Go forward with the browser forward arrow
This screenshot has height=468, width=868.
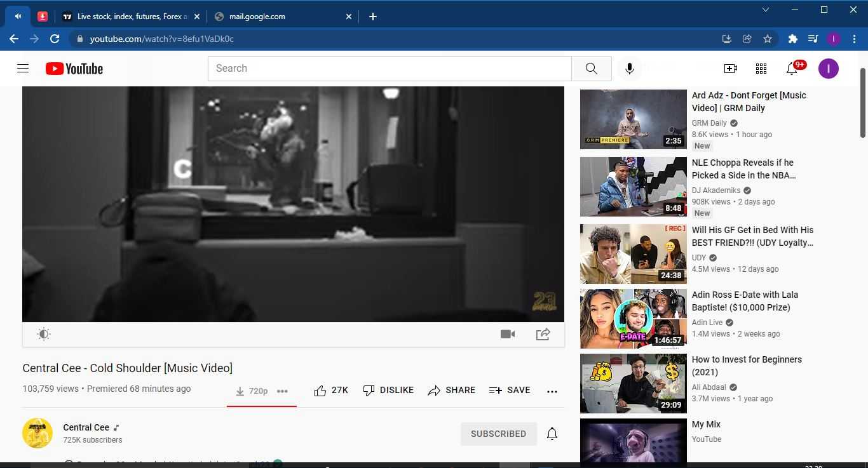[x=34, y=39]
